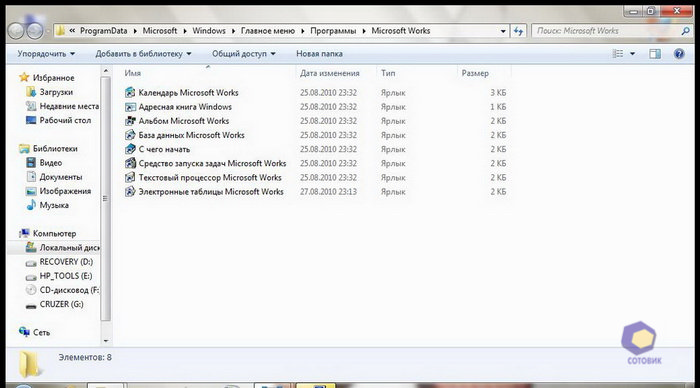Open the Help question mark button

(x=679, y=54)
